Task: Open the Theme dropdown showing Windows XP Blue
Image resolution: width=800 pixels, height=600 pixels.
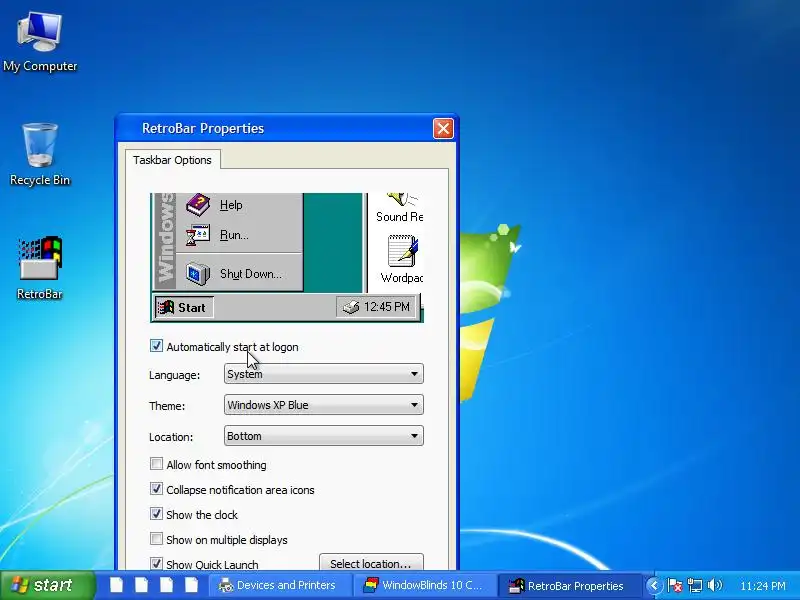Action: [x=323, y=405]
